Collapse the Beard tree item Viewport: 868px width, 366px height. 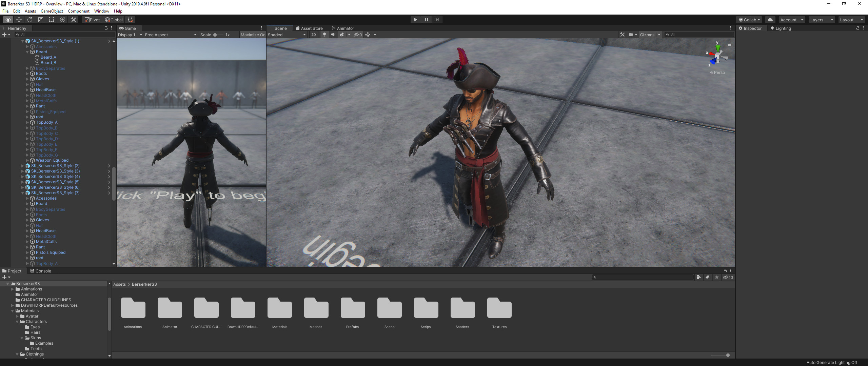click(27, 52)
